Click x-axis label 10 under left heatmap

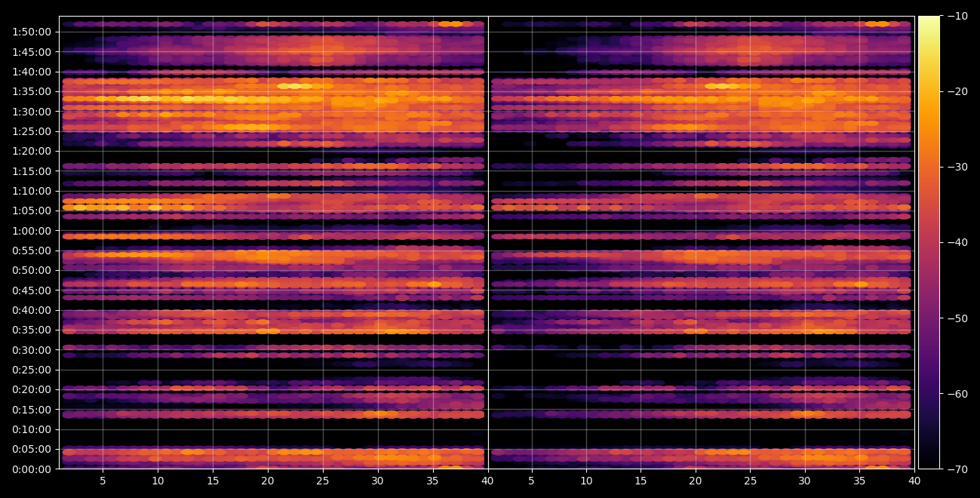[158, 481]
